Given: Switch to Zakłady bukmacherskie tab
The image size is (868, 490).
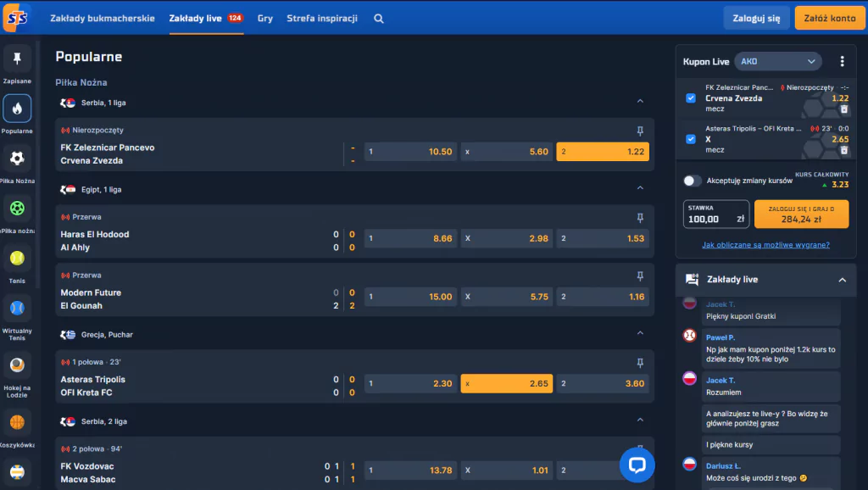Looking at the screenshot, I should click(102, 18).
